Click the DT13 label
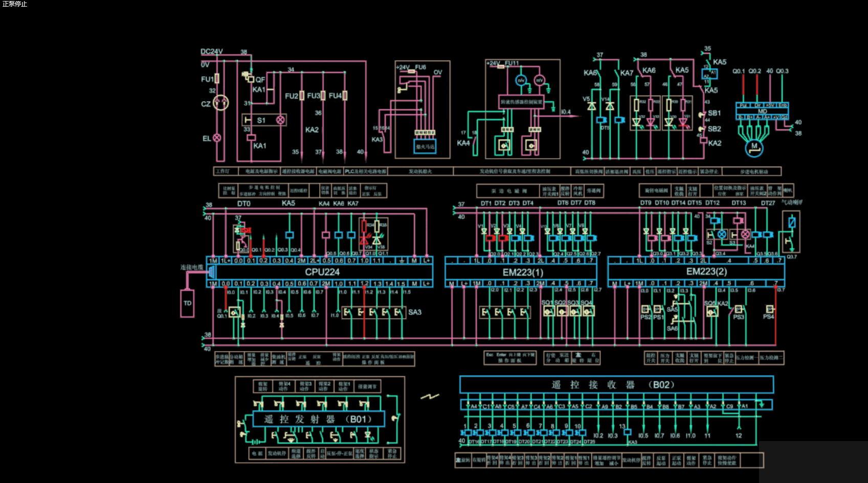 (738, 203)
